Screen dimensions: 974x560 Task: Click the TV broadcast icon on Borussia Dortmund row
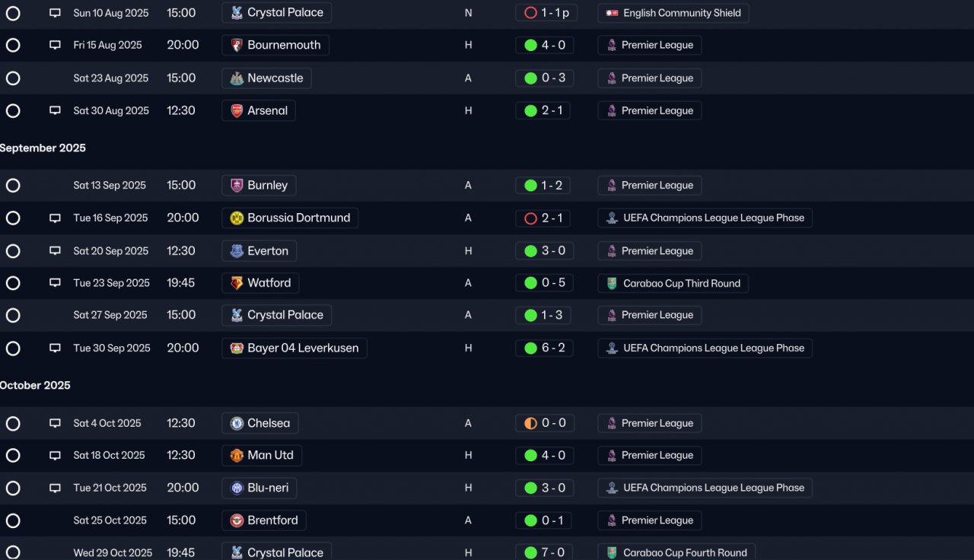pyautogui.click(x=55, y=218)
